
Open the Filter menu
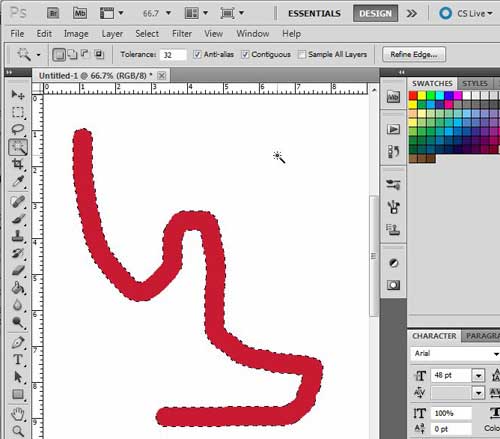coord(182,34)
